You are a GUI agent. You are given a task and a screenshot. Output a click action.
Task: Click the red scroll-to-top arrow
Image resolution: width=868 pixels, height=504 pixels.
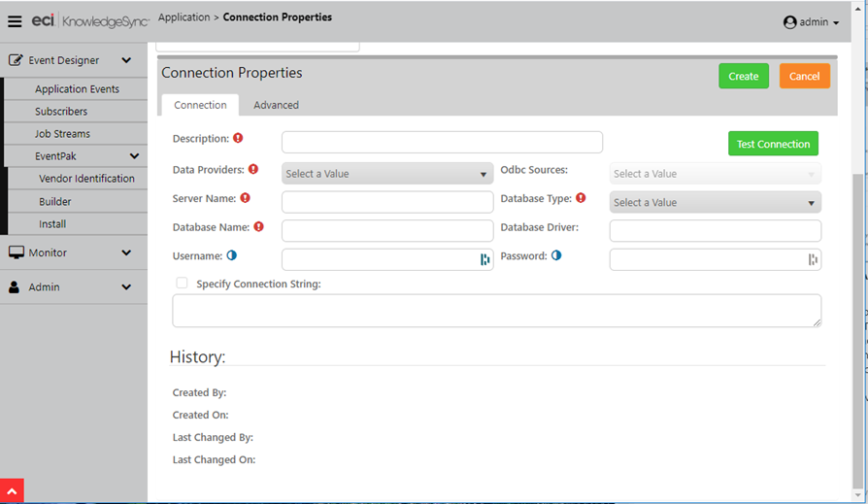[13, 490]
